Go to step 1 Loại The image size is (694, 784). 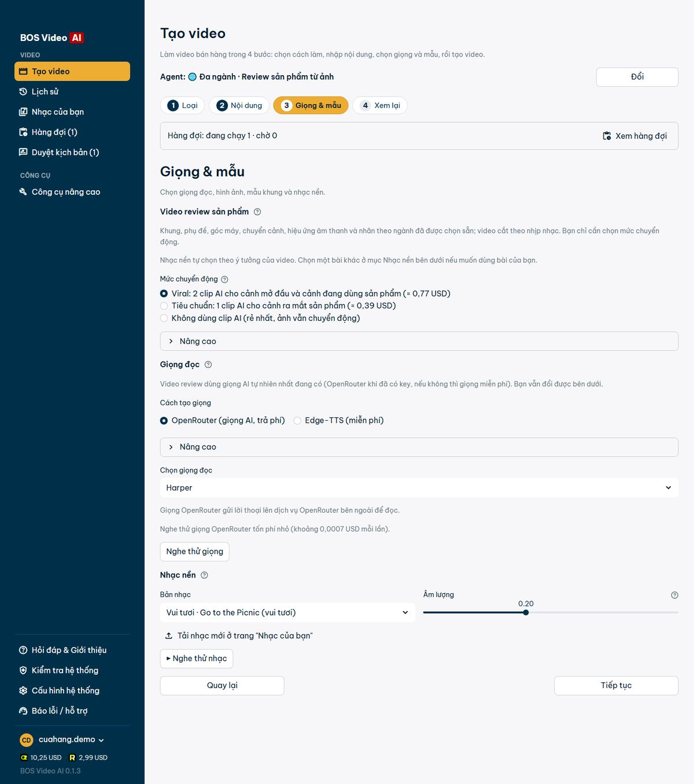click(x=182, y=105)
